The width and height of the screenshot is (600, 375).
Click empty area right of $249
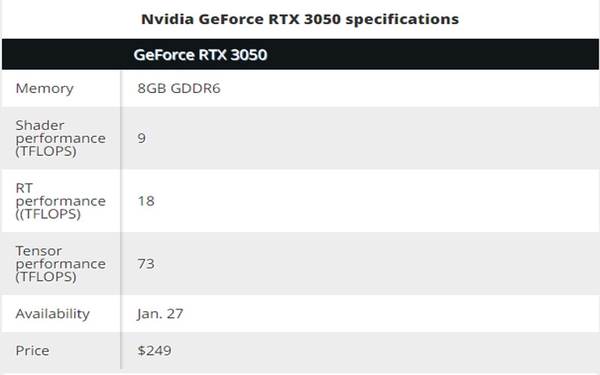click(385, 351)
